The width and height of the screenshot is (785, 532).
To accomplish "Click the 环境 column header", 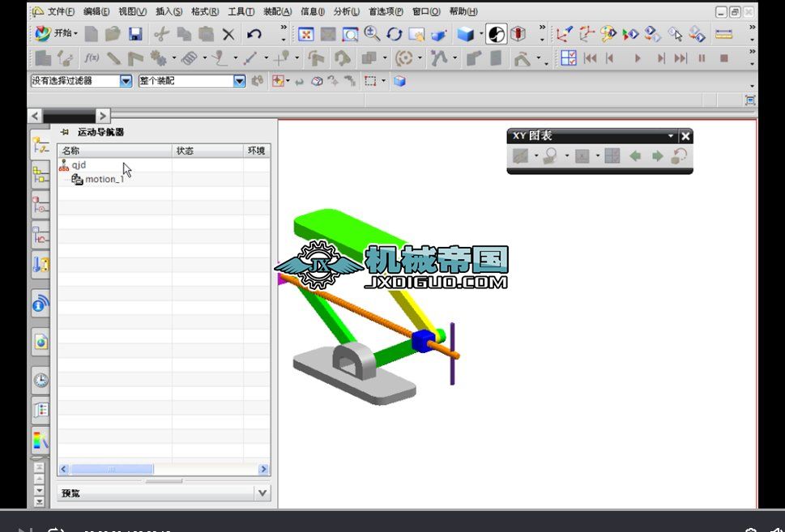I will 257,151.
